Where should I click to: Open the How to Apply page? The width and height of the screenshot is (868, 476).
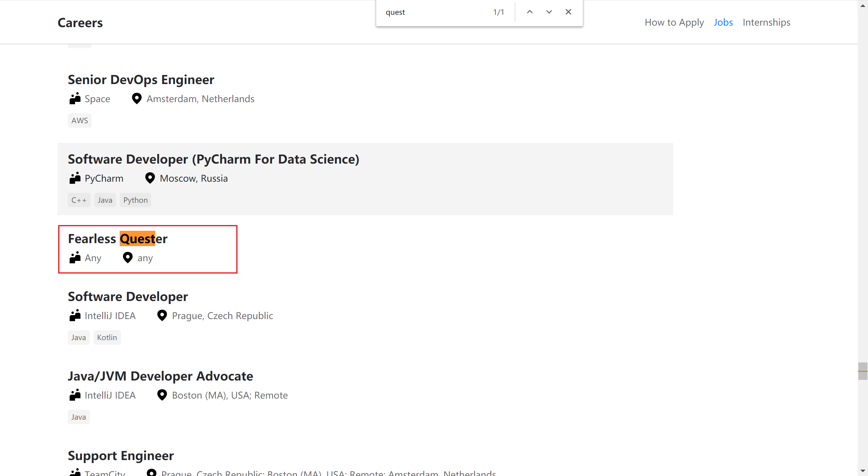coord(674,22)
